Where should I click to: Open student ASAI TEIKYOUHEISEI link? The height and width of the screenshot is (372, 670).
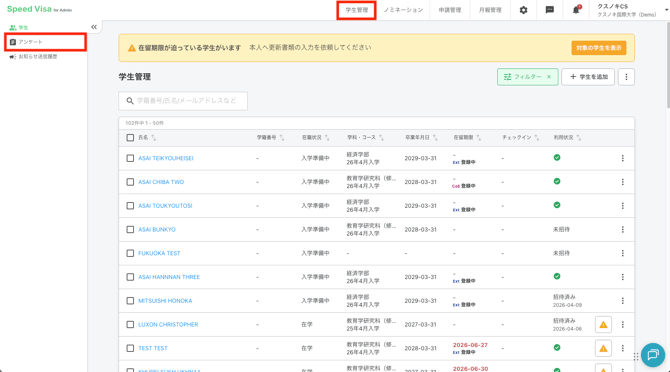click(x=166, y=158)
